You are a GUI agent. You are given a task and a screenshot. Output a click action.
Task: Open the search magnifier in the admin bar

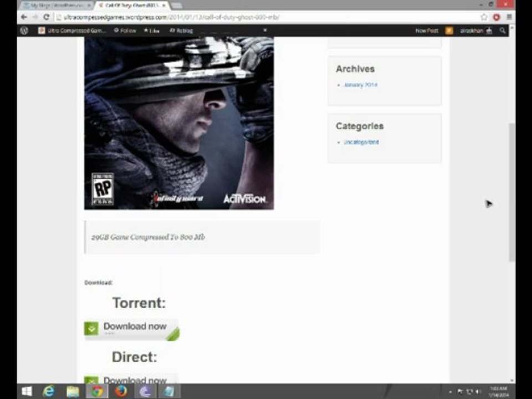[x=503, y=30]
